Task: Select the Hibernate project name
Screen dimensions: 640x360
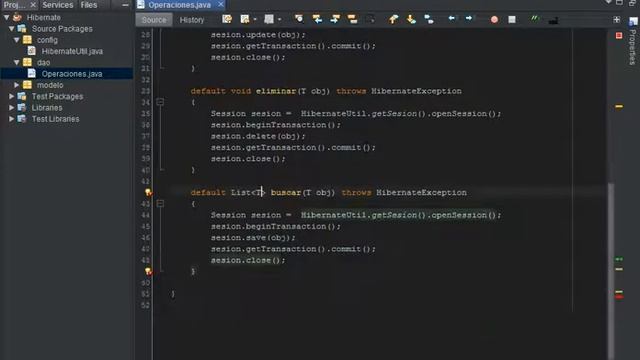Action: click(x=44, y=18)
